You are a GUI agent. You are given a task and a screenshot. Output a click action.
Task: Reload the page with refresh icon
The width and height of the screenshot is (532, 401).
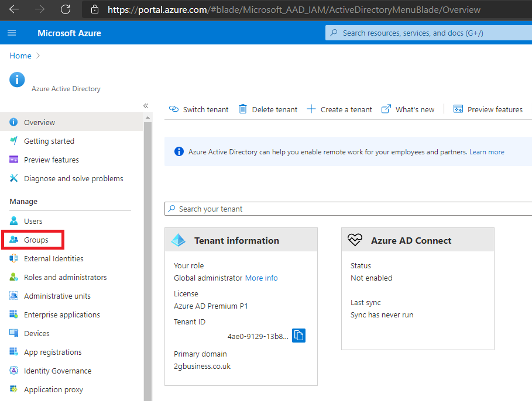(x=66, y=9)
